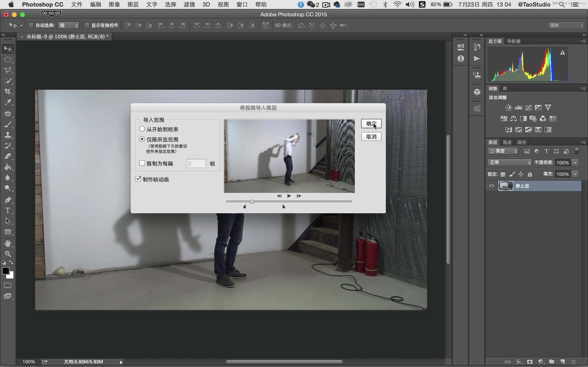This screenshot has width=588, height=367.
Task: Add a Curves adjustment from the Adjustments panel
Action: tap(528, 107)
